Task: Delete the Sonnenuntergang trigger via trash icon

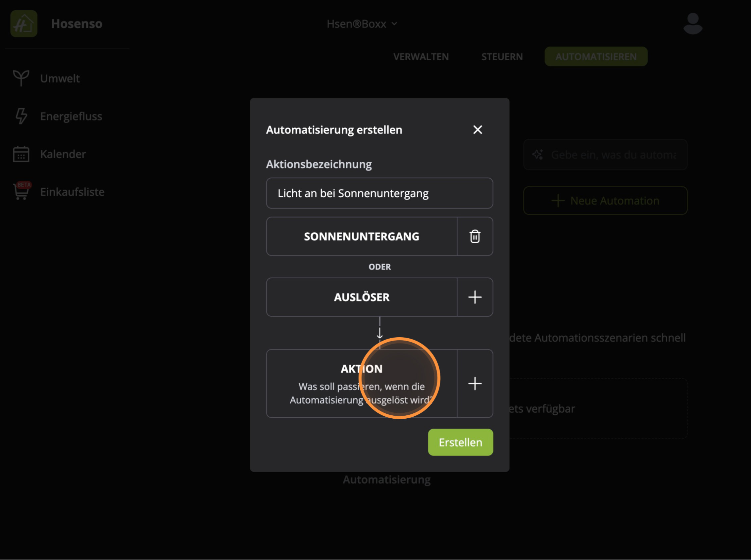Action: tap(475, 236)
